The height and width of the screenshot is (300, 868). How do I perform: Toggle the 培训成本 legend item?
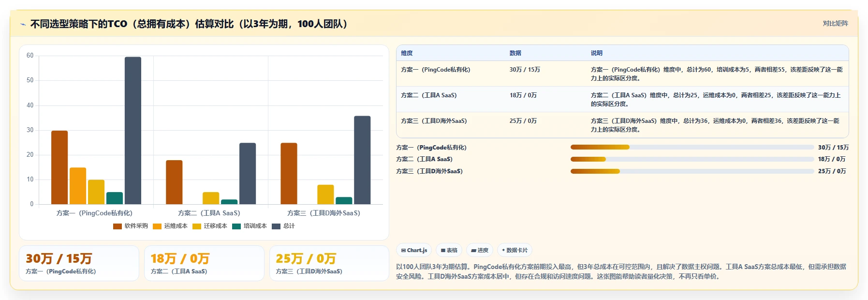tap(250, 226)
